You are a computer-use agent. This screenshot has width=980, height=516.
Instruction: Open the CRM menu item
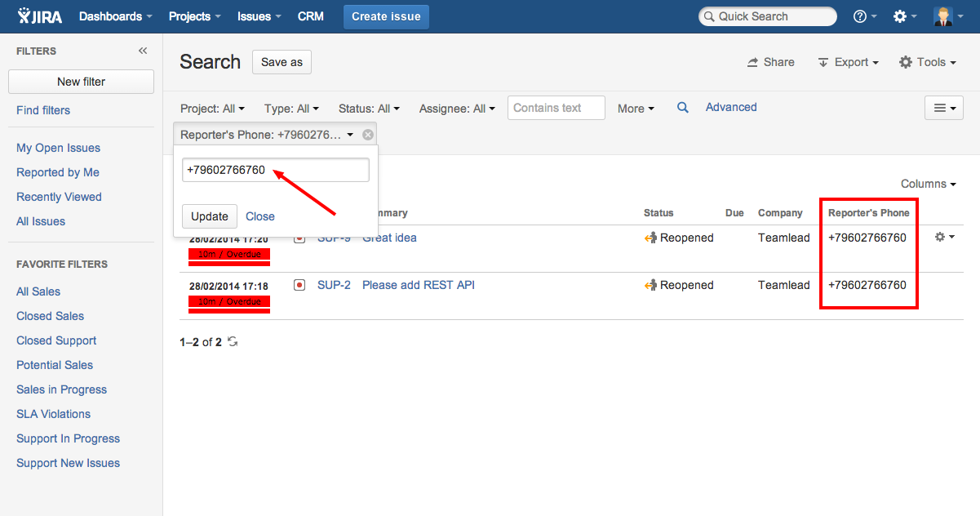(x=311, y=16)
